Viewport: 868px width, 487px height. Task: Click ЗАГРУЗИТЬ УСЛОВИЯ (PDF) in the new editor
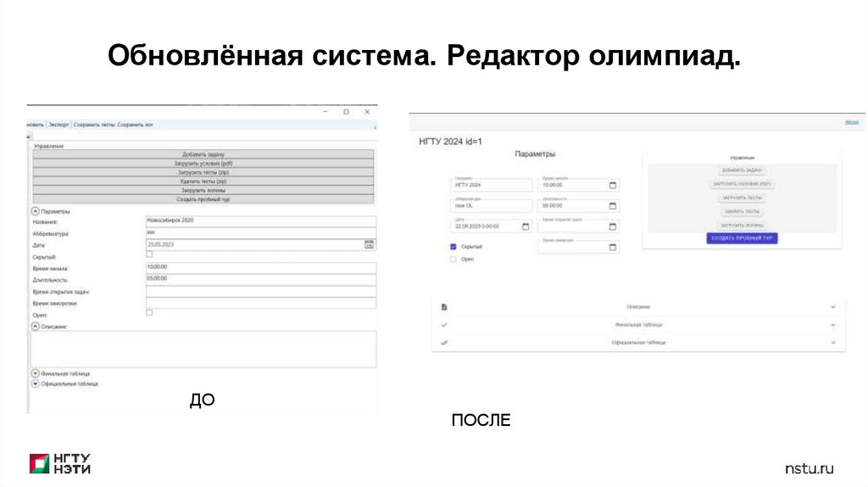(742, 184)
